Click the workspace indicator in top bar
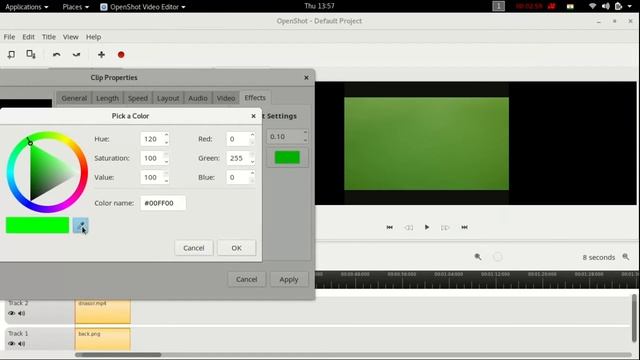This screenshot has height=360, width=640. point(498,6)
